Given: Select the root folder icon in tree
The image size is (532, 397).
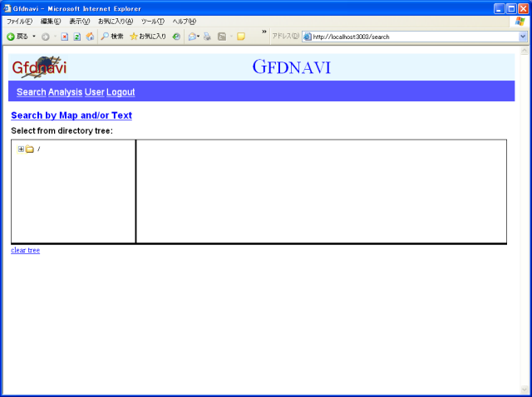Looking at the screenshot, I should tap(30, 149).
